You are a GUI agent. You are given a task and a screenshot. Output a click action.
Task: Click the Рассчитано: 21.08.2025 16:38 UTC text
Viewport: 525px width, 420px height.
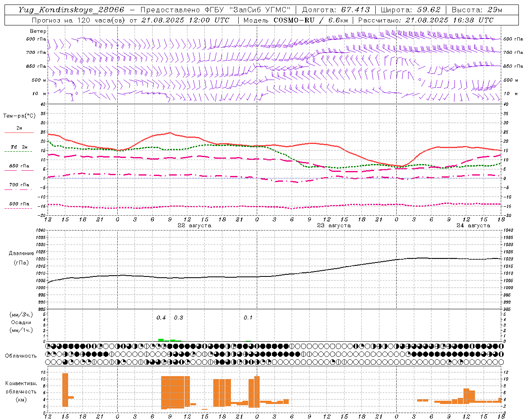pyautogui.click(x=426, y=20)
